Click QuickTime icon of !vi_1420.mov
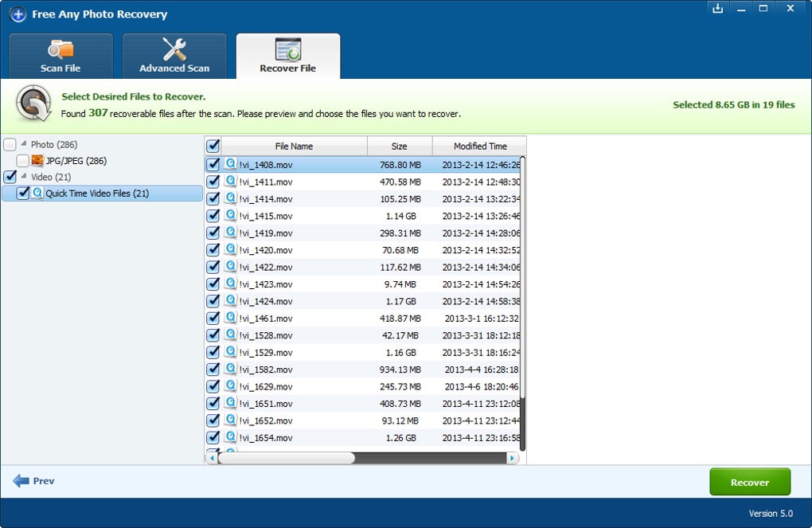812x528 pixels. pos(230,249)
